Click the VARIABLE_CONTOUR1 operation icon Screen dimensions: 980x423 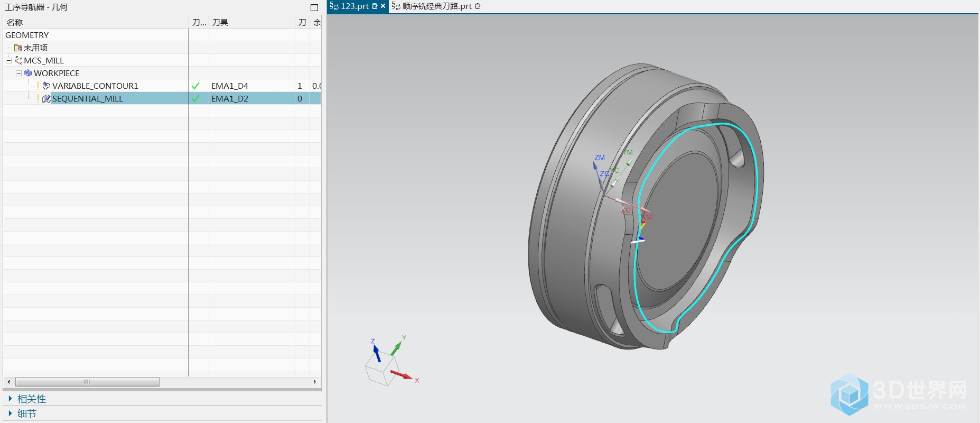46,86
